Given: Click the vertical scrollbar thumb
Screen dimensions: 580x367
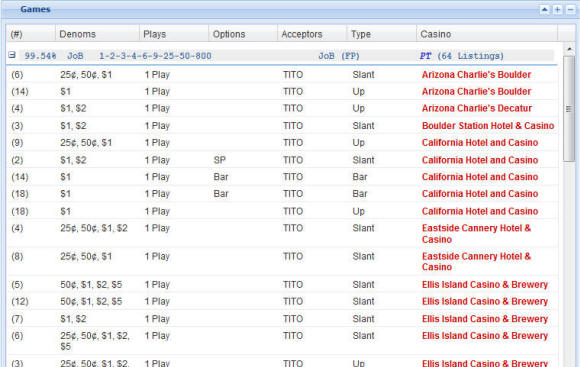Looking at the screenshot, I should click(569, 108).
